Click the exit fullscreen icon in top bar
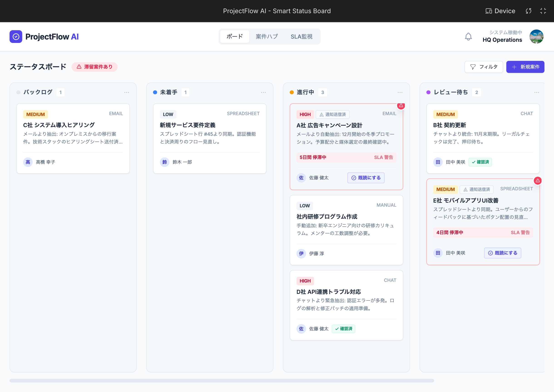 click(543, 11)
